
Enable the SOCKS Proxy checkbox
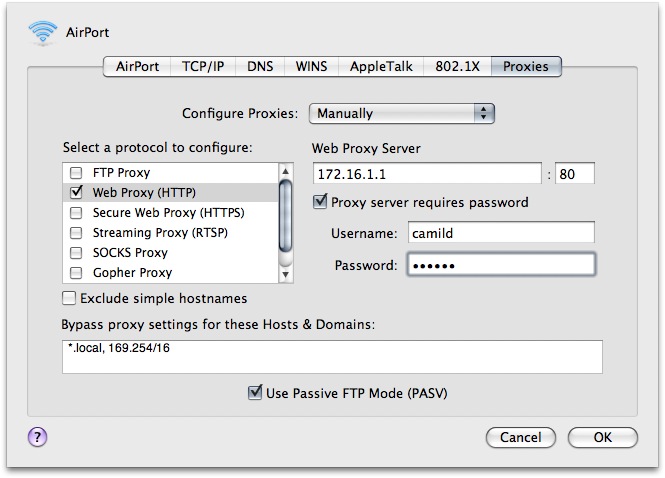[x=76, y=253]
